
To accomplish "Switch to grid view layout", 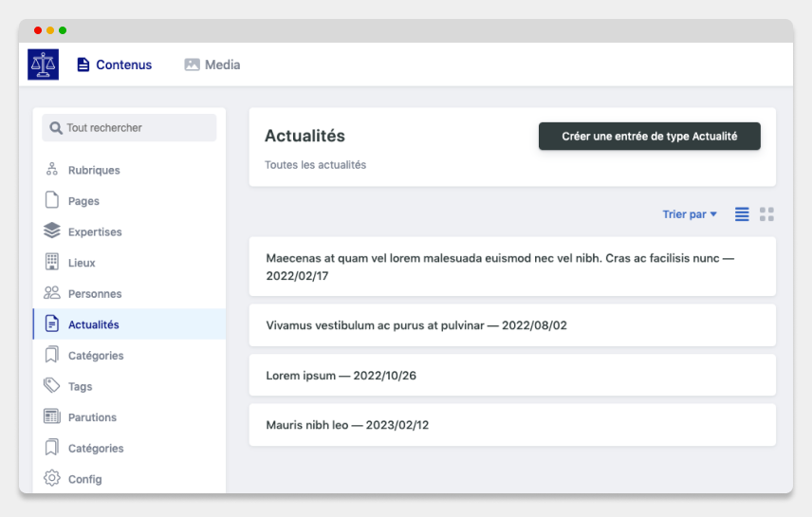I will point(766,214).
